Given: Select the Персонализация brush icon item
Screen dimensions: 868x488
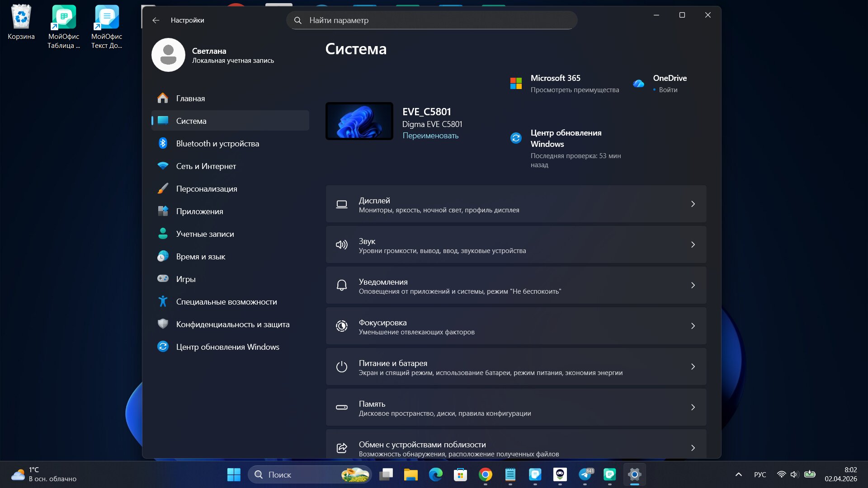Looking at the screenshot, I should (163, 189).
